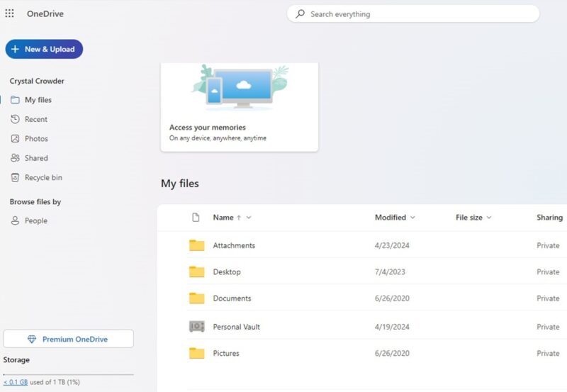Open the Pictures folder name

[x=226, y=353]
